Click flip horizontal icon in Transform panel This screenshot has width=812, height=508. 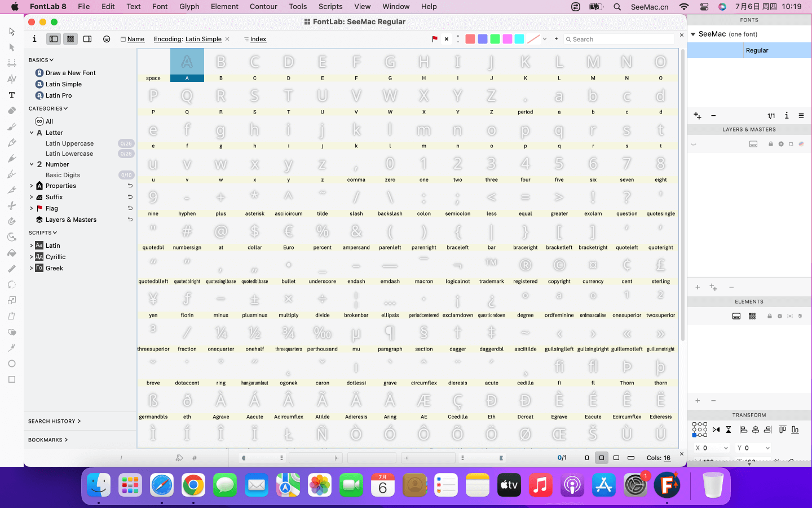716,430
